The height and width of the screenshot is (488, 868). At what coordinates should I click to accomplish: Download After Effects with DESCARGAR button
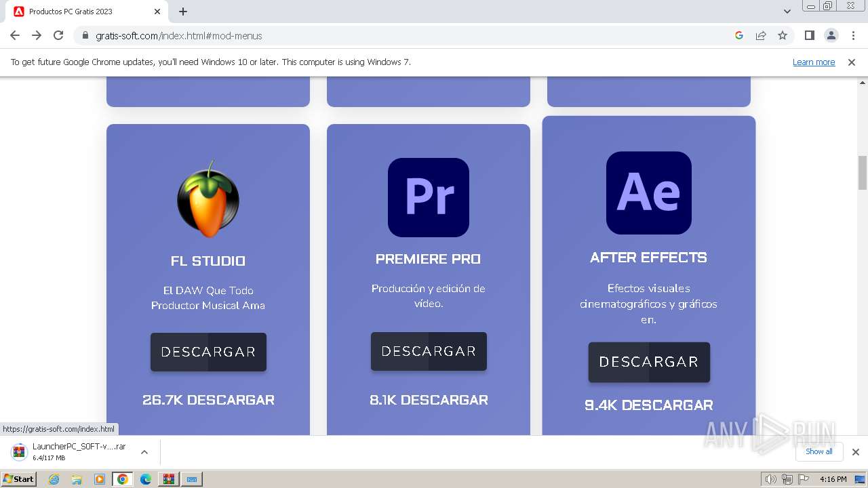coord(649,362)
